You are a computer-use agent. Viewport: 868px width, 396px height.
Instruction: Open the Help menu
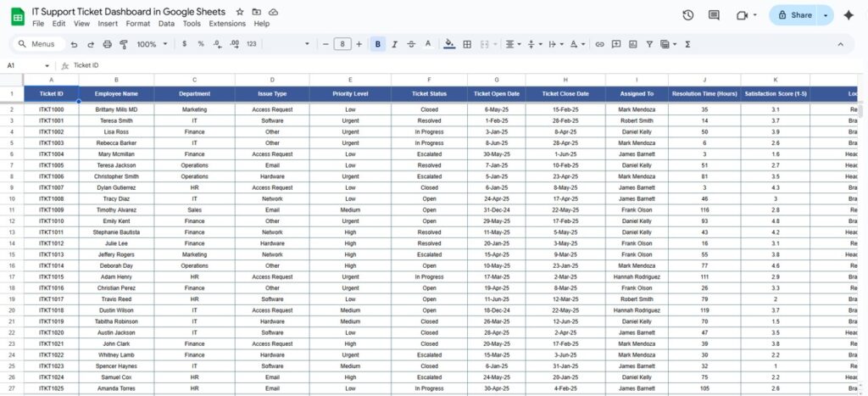click(x=261, y=24)
